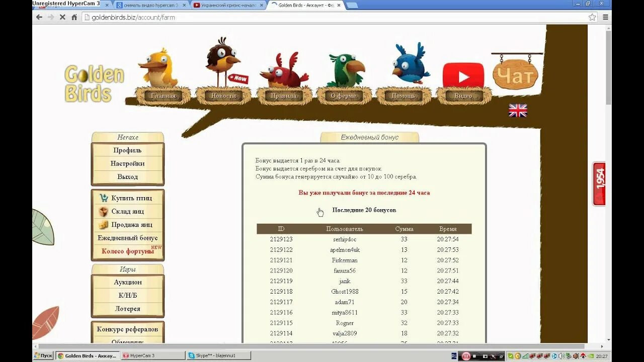Open Конкурс рефералов in the sidebar
Image resolution: width=644 pixels, height=362 pixels.
tap(128, 329)
